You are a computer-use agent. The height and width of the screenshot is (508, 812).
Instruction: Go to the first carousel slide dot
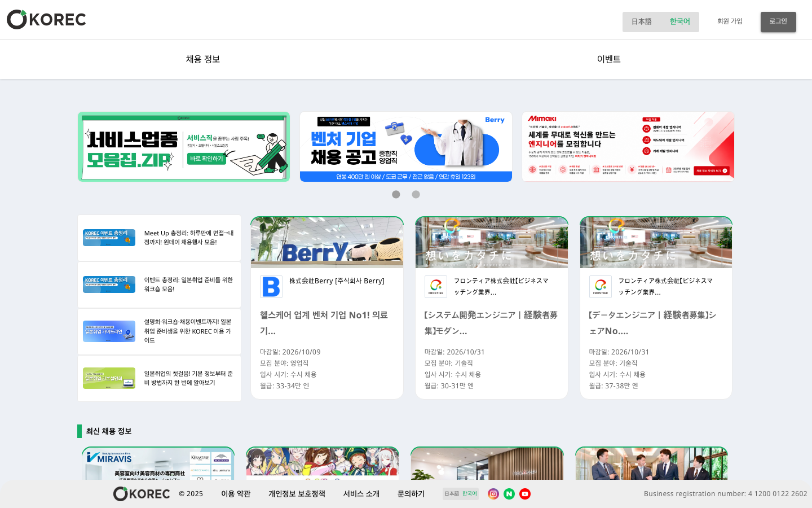coord(396,194)
